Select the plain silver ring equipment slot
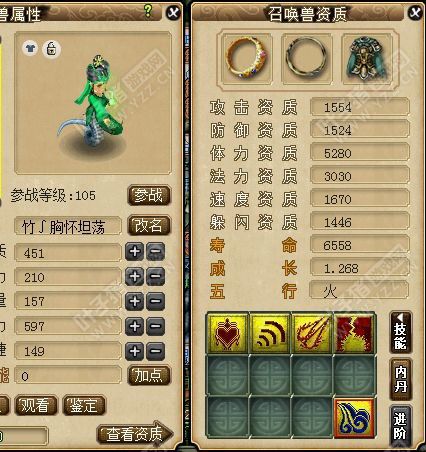 pos(307,59)
